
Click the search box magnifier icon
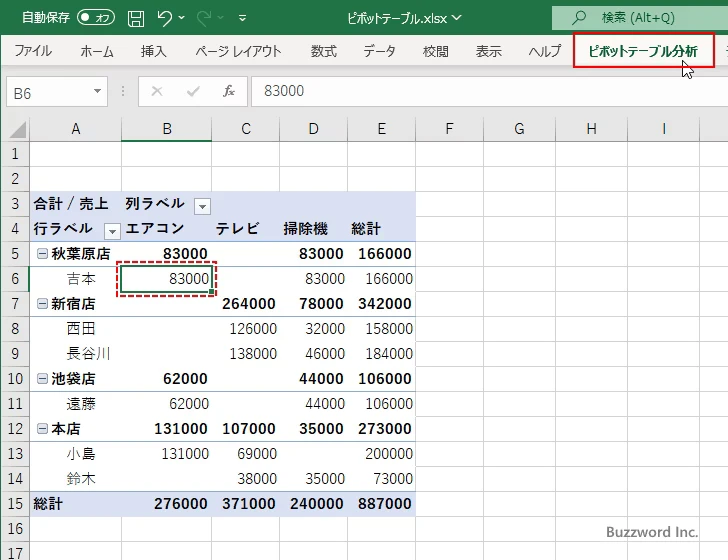(x=579, y=18)
